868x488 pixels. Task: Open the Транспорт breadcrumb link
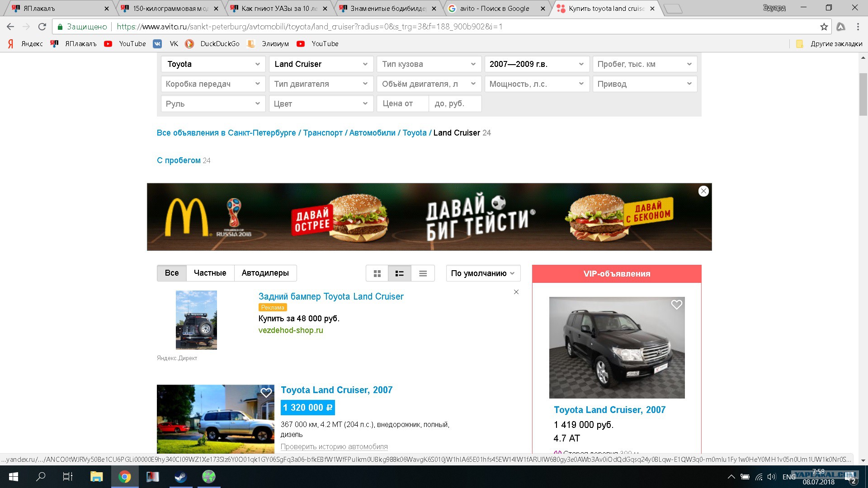pyautogui.click(x=323, y=133)
